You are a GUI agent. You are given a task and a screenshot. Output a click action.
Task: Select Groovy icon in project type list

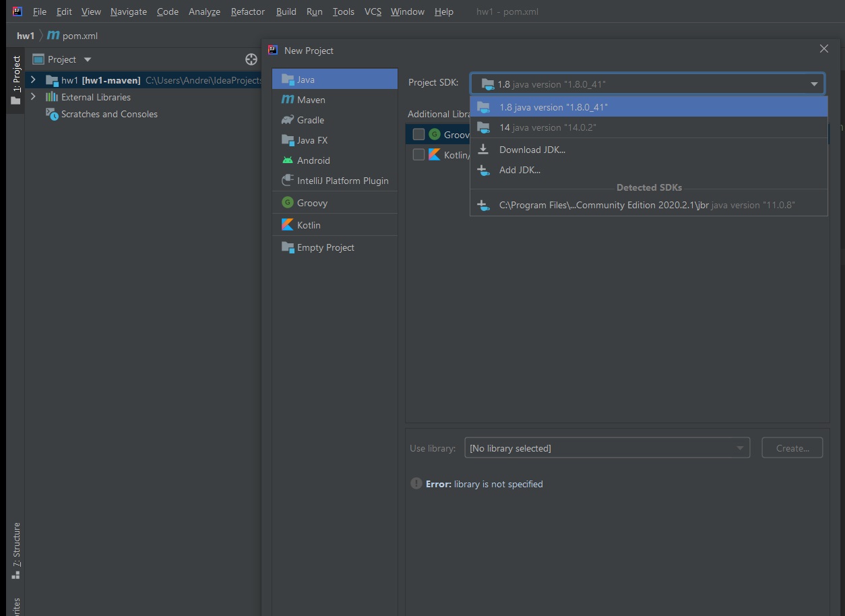point(288,202)
